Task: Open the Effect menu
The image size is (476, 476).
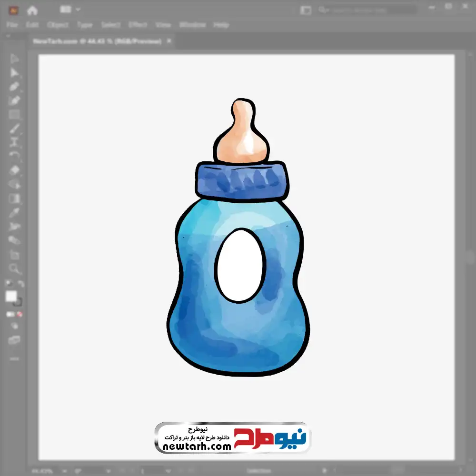Action: coord(138,25)
